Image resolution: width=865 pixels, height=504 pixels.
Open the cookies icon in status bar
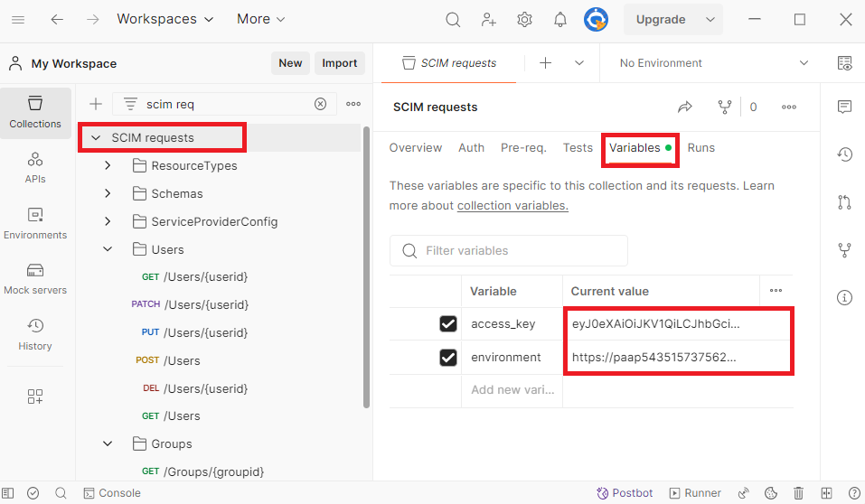(771, 493)
